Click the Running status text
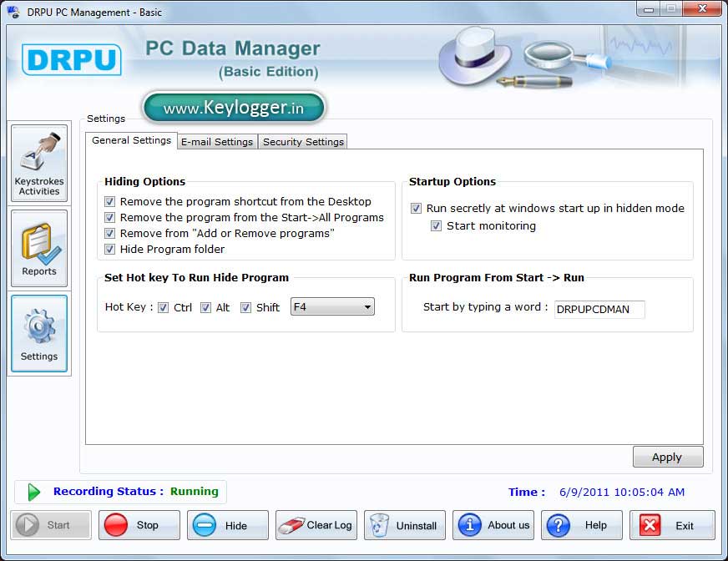The height and width of the screenshot is (561, 728). 194,492
